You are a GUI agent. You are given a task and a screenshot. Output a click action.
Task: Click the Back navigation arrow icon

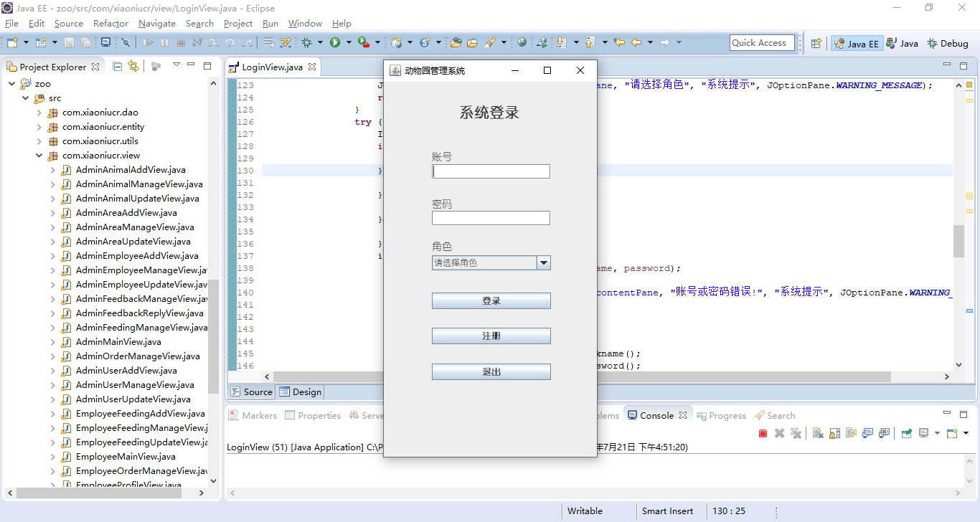pos(636,42)
